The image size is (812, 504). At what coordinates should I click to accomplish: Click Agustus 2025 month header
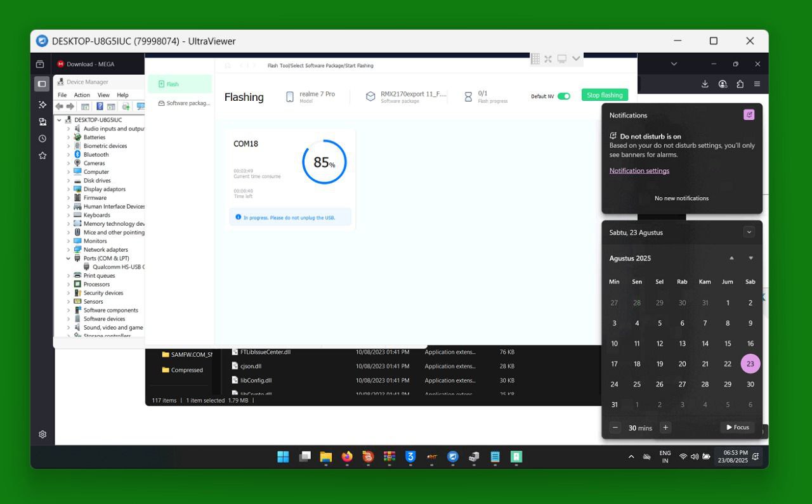pyautogui.click(x=630, y=258)
